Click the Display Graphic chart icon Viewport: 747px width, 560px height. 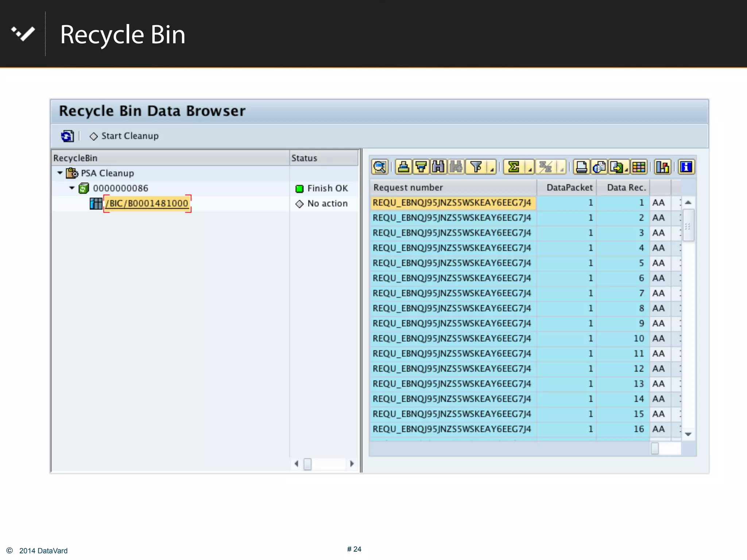(x=663, y=167)
